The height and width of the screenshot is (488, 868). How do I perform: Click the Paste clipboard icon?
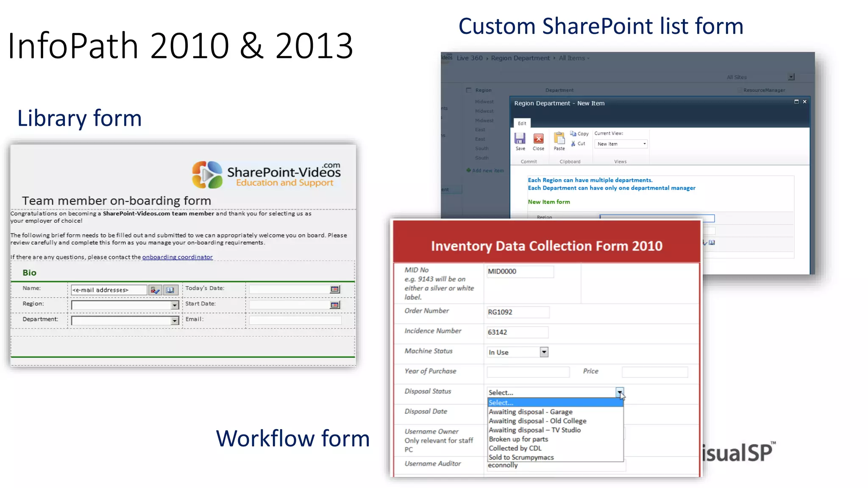559,139
